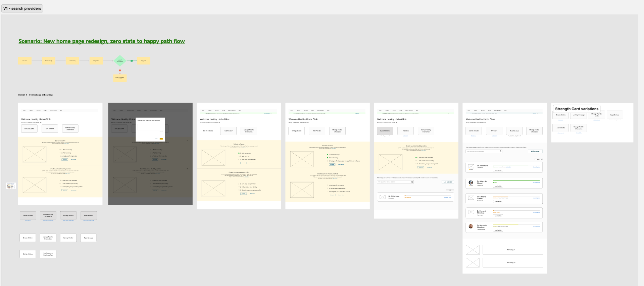Click 'Submit eClaim' under Dr. Edmond Dantes
Image resolution: width=644 pixels, height=286 pixels.
[498, 202]
